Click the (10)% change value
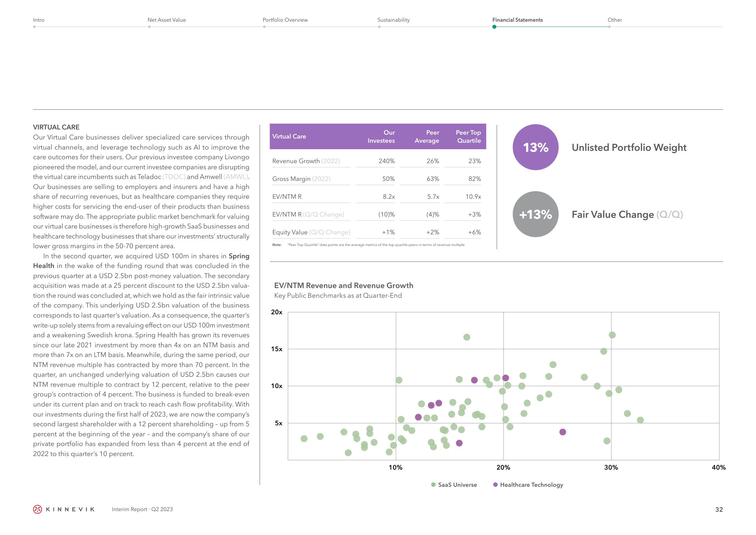756x535 pixels. (386, 214)
